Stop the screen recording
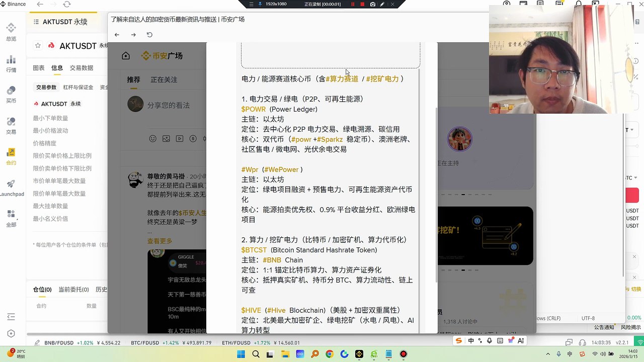Screen dimensions: 644x362 (x=362, y=4)
